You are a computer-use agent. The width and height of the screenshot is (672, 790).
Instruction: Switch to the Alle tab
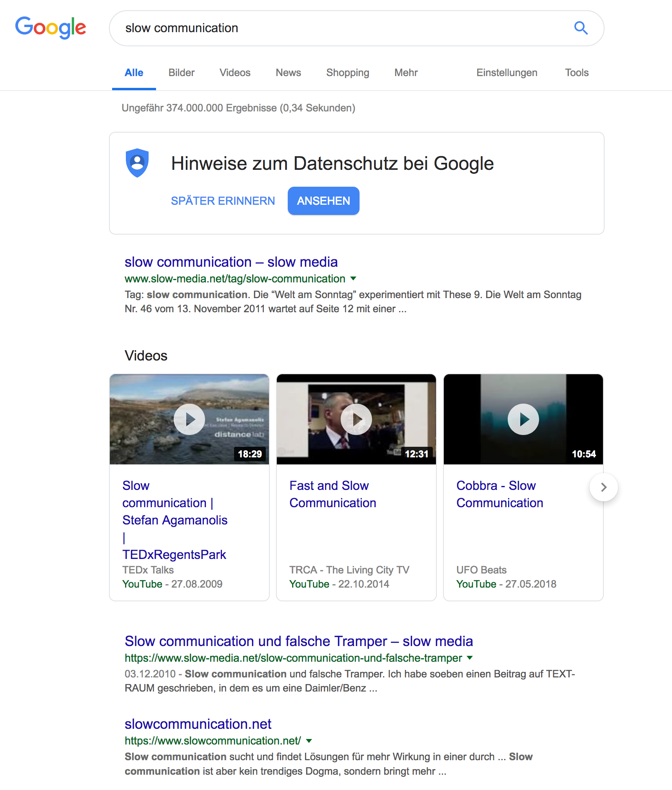pos(134,73)
